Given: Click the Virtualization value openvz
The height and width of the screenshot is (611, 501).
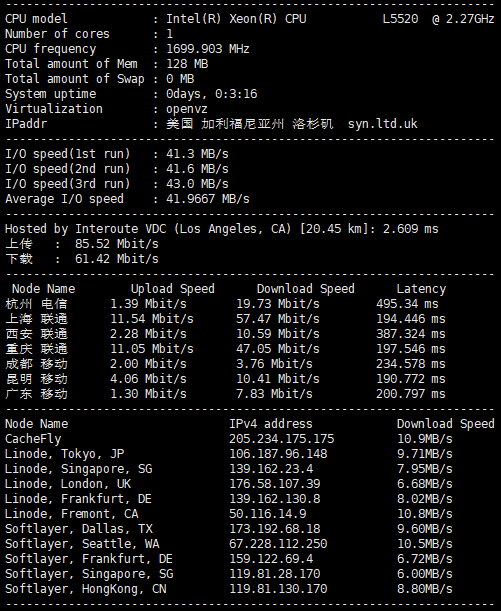Looking at the screenshot, I should (187, 109).
